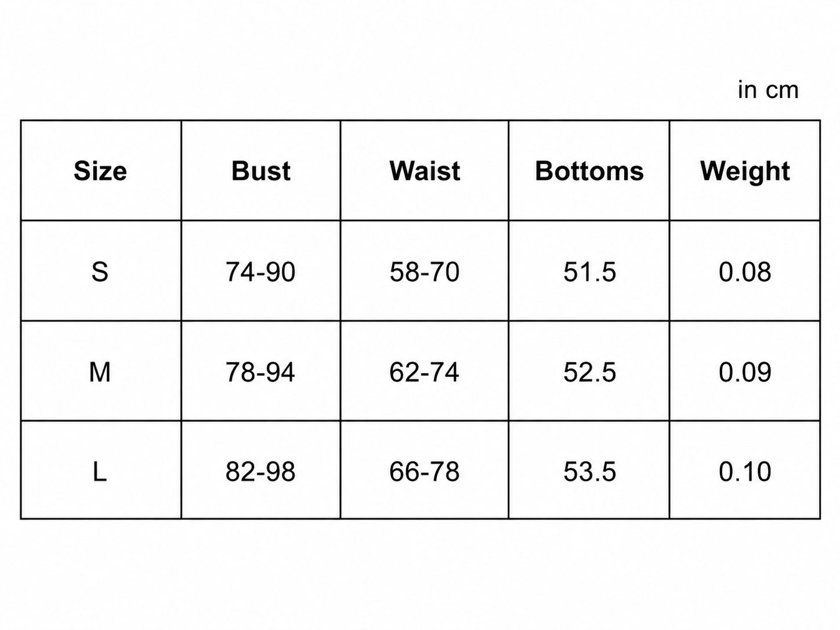Click the bust value 78-94
Image resolution: width=840 pixels, height=630 pixels.
coord(260,372)
